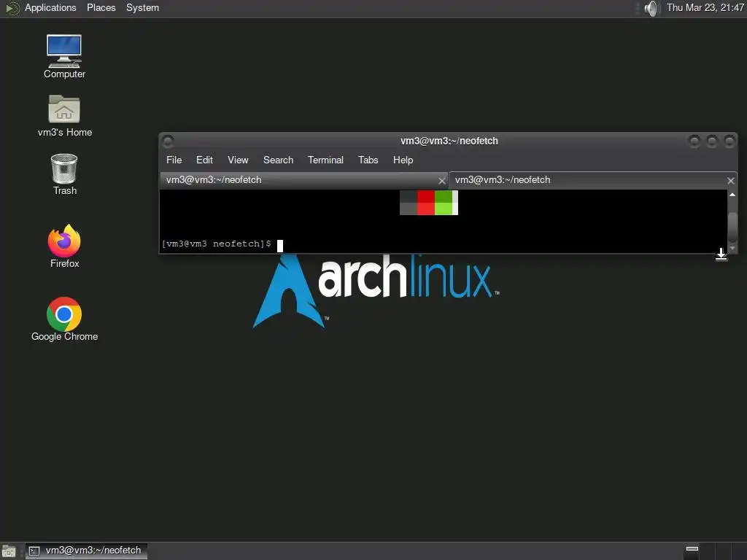Image resolution: width=747 pixels, height=560 pixels.
Task: Click the terminal window menu button at title left
Action: point(168,141)
